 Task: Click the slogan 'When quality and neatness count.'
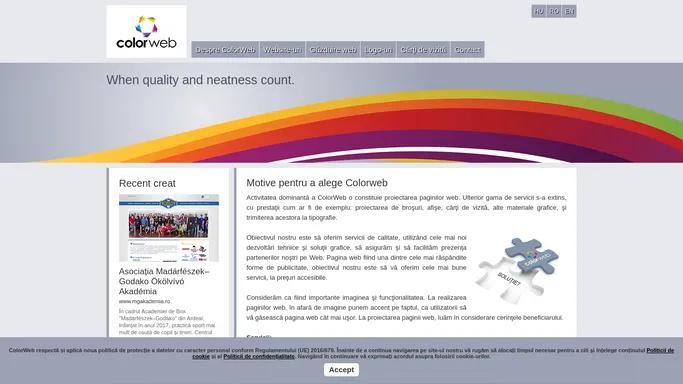(x=200, y=80)
